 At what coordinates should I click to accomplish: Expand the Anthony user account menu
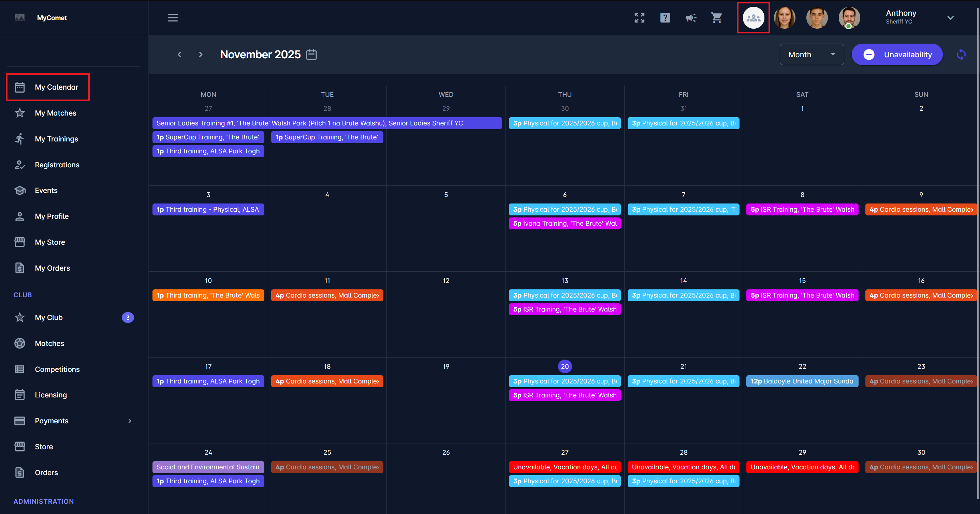(x=950, y=17)
